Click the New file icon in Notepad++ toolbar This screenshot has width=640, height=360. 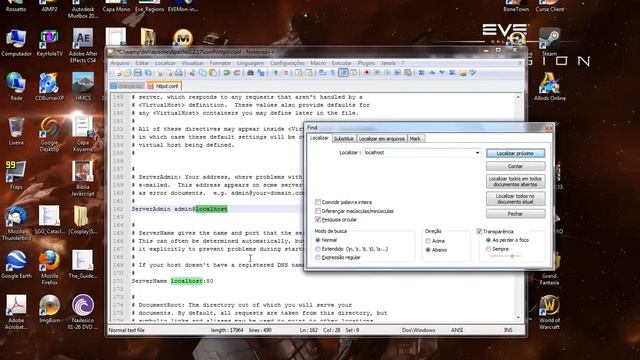[x=118, y=73]
